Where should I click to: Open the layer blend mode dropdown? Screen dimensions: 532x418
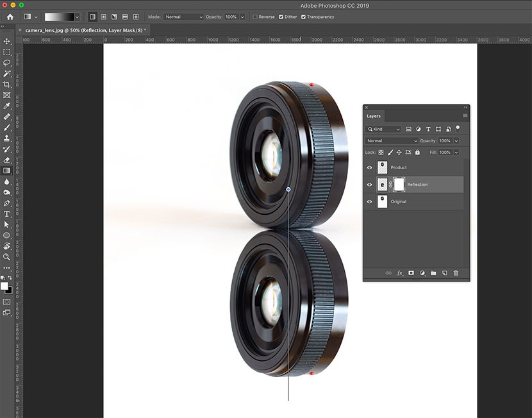tap(392, 140)
